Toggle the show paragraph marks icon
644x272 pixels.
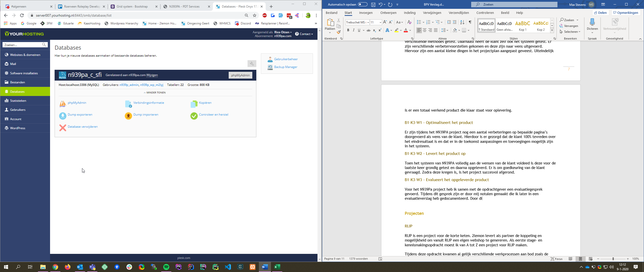470,22
